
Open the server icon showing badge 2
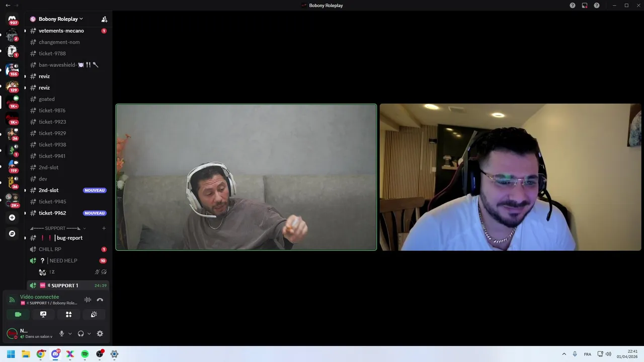pos(12,35)
